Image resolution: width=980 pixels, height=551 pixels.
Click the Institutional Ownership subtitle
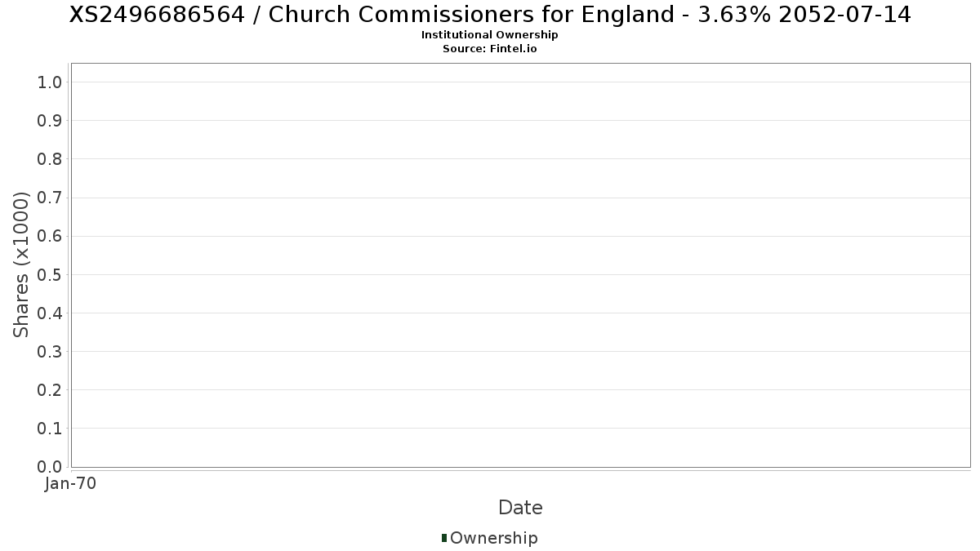tap(489, 35)
